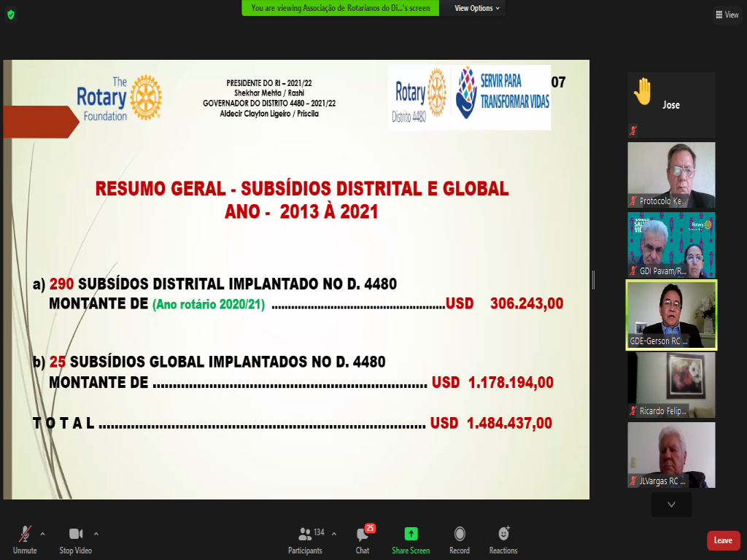Click the JLVargas video thumbnail
This screenshot has height=560, width=747.
pyautogui.click(x=671, y=454)
